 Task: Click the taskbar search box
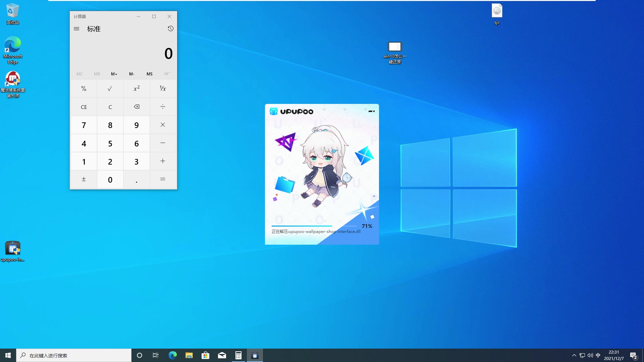74,355
